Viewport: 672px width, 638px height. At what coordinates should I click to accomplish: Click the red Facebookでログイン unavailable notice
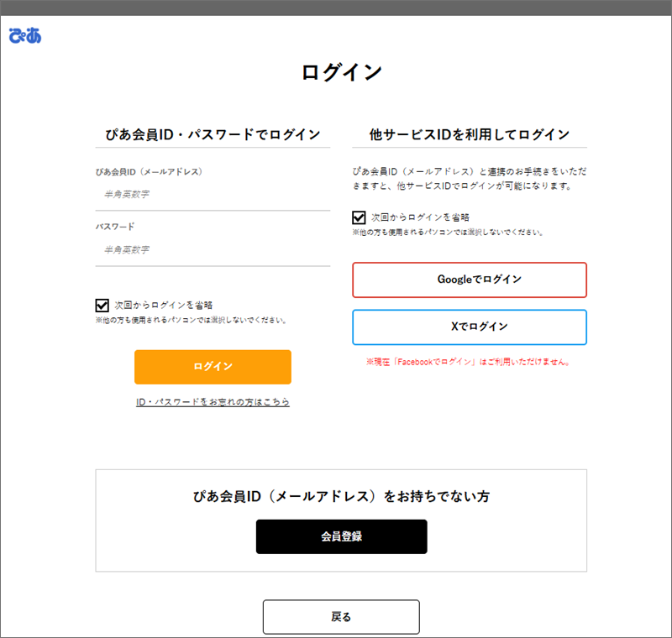(469, 363)
